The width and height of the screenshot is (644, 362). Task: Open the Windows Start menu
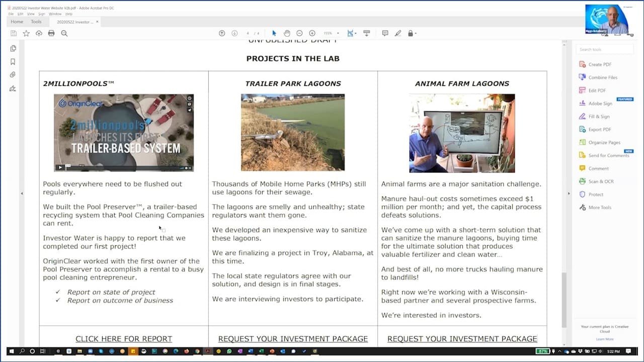coord(12,351)
